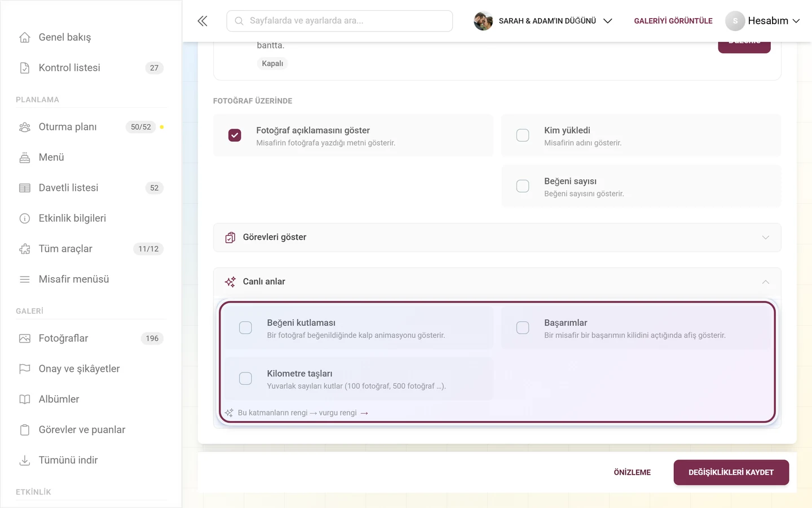Check the Beğeni kutlaması option
Viewport: 812px width, 508px height.
(245, 328)
